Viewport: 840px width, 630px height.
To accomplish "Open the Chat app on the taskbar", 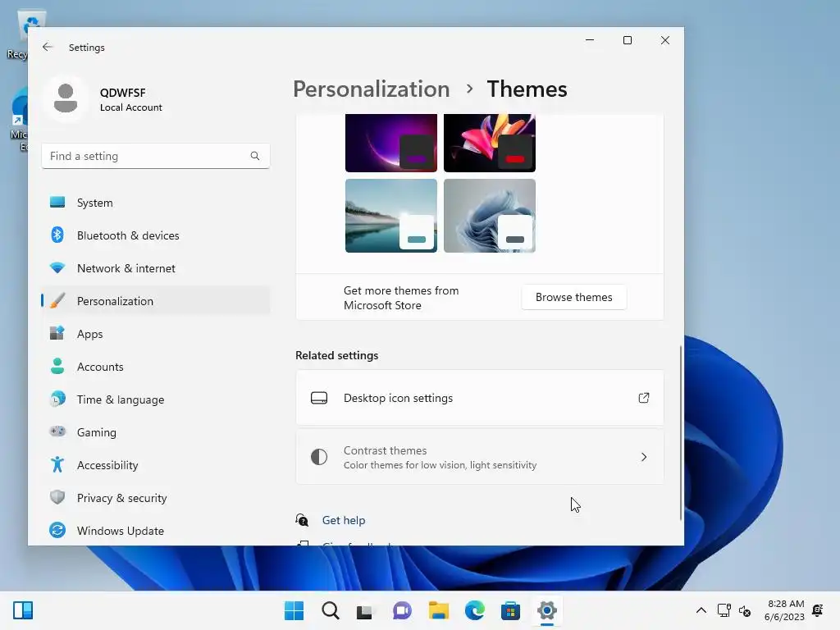I will 402,610.
